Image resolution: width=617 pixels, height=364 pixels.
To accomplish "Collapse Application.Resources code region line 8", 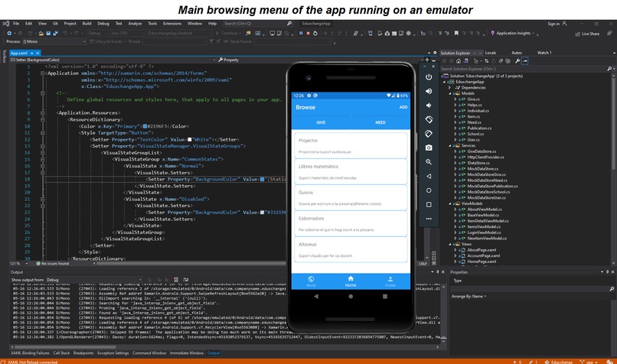I will pyautogui.click(x=43, y=113).
